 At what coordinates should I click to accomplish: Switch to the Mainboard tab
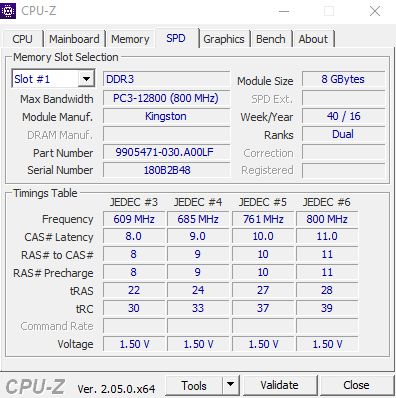pyautogui.click(x=74, y=39)
